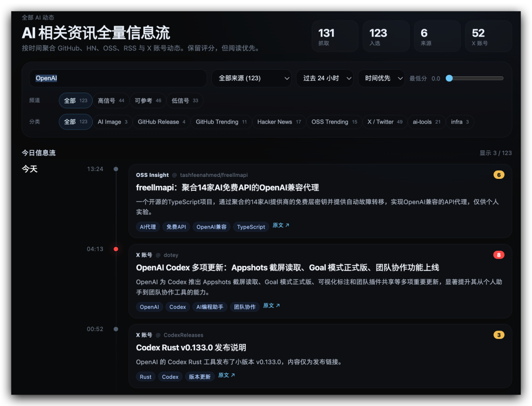This screenshot has height=406, width=532.
Task: Click the OpenAI search input field
Action: pyautogui.click(x=118, y=78)
